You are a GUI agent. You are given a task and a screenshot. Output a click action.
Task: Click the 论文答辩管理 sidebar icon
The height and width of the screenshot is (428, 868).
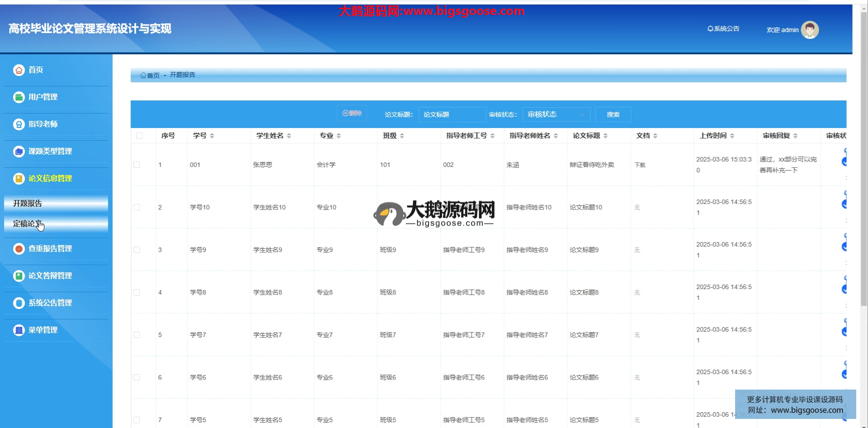click(x=19, y=276)
